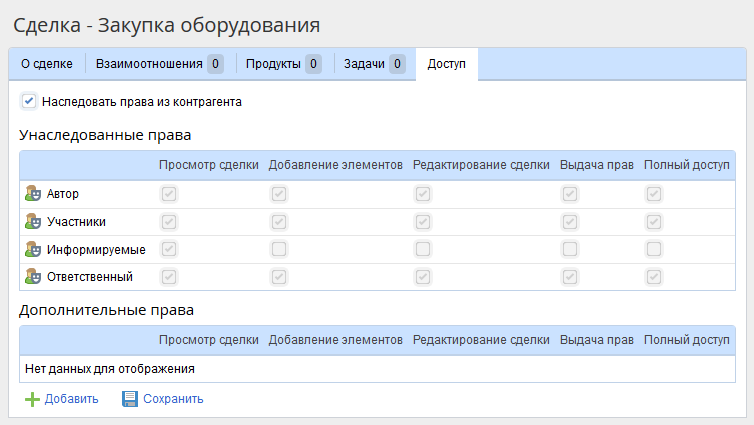Click the Ответственный role user icon
754x425 pixels.
32,277
